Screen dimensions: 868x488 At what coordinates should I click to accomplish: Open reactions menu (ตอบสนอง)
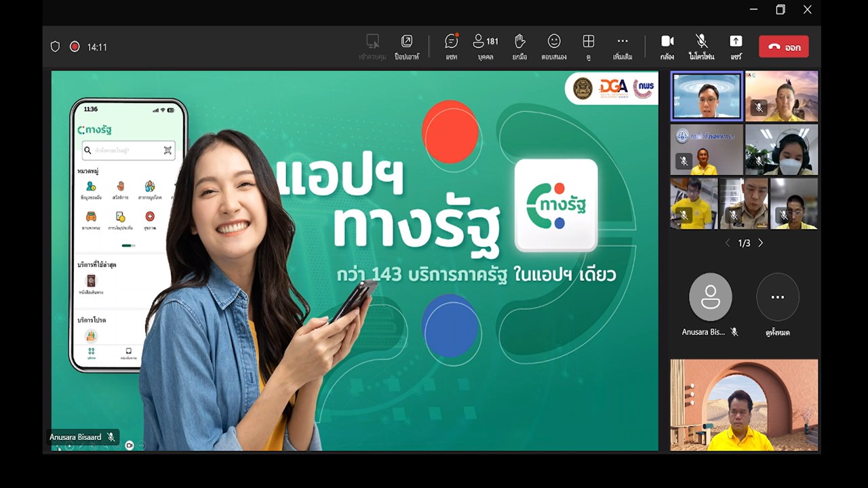coord(554,47)
